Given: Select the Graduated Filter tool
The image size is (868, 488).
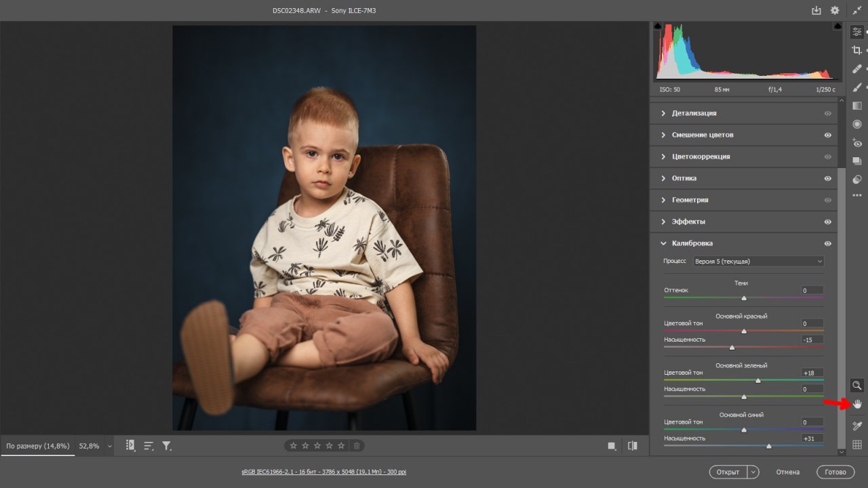Looking at the screenshot, I should [x=857, y=106].
